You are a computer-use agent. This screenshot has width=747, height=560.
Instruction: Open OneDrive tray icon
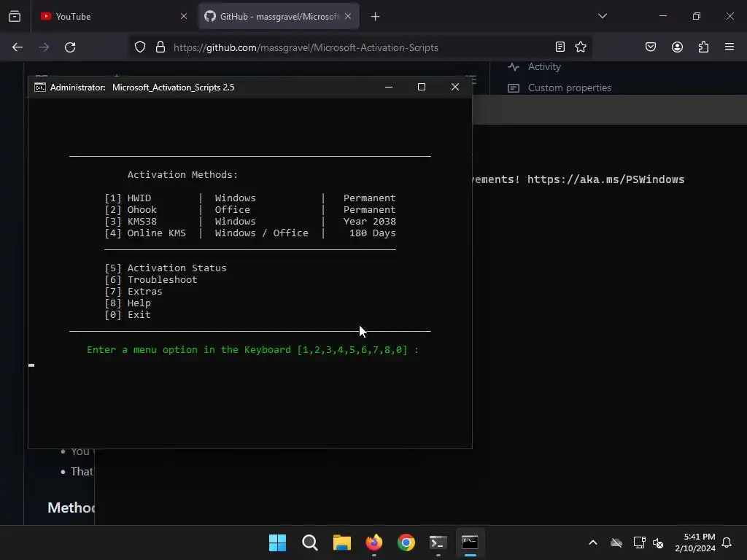tap(616, 542)
